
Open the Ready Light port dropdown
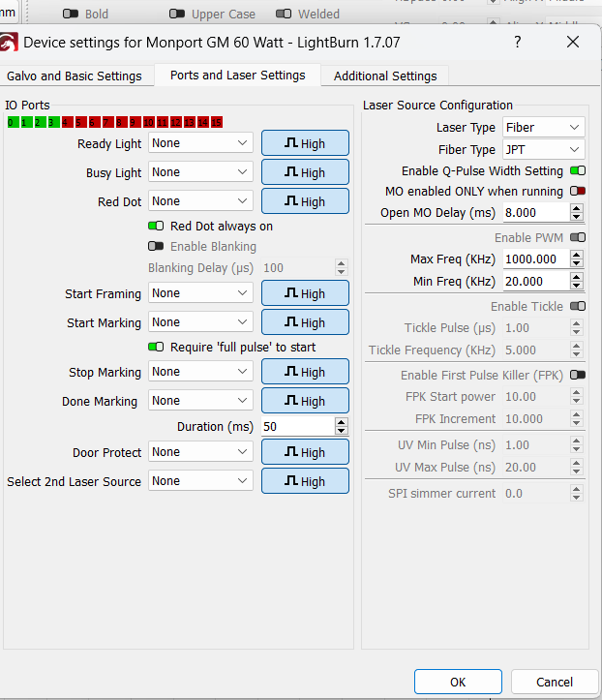click(200, 143)
